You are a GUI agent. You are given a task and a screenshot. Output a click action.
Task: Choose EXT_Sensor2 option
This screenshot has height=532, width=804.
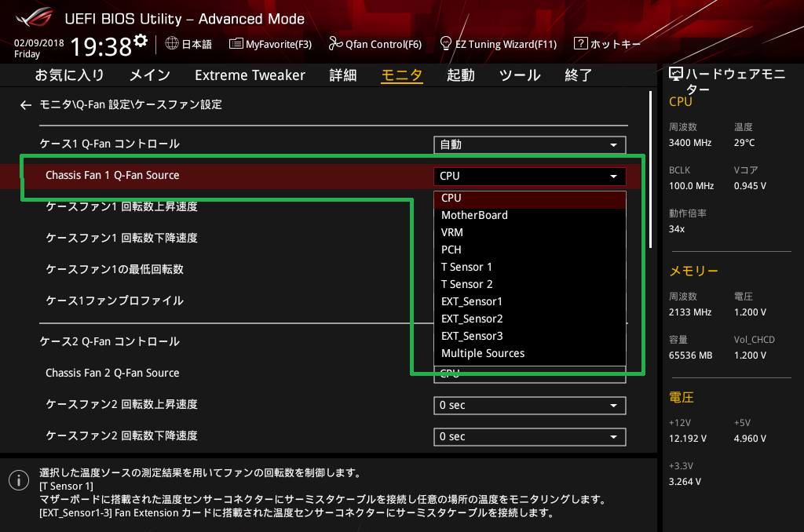[x=530, y=319]
